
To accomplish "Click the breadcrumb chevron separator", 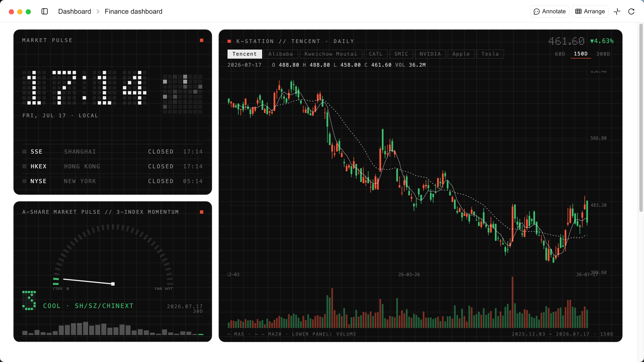I will click(98, 12).
